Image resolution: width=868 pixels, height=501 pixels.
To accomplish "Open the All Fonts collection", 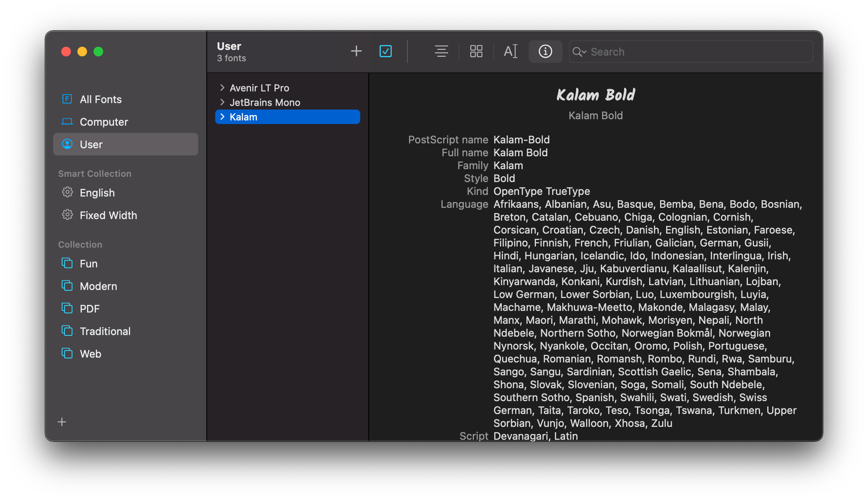I will click(100, 99).
